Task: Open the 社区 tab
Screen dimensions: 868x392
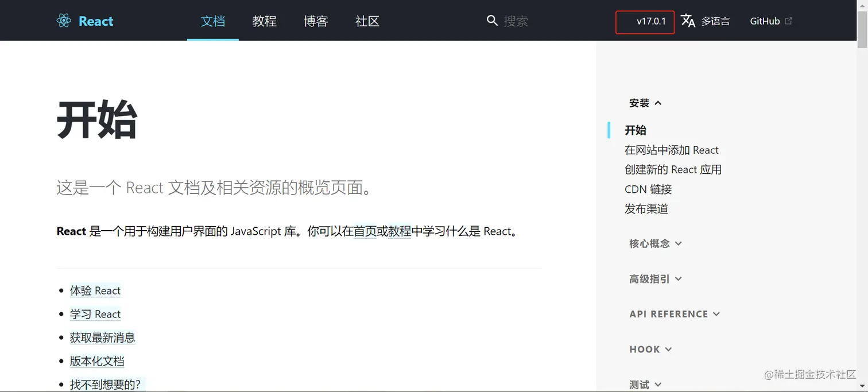Action: point(367,21)
